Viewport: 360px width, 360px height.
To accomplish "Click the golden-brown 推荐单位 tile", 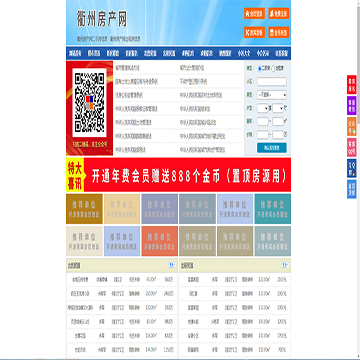I will 84,209.
